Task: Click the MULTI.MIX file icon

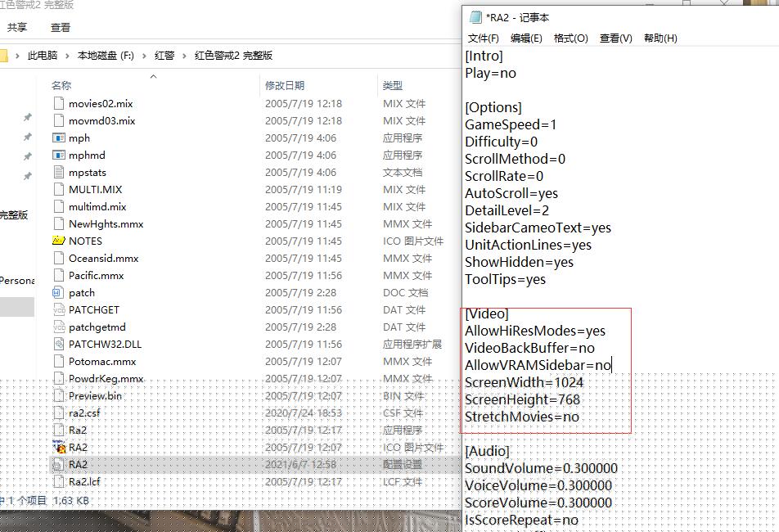Action: click(59, 189)
